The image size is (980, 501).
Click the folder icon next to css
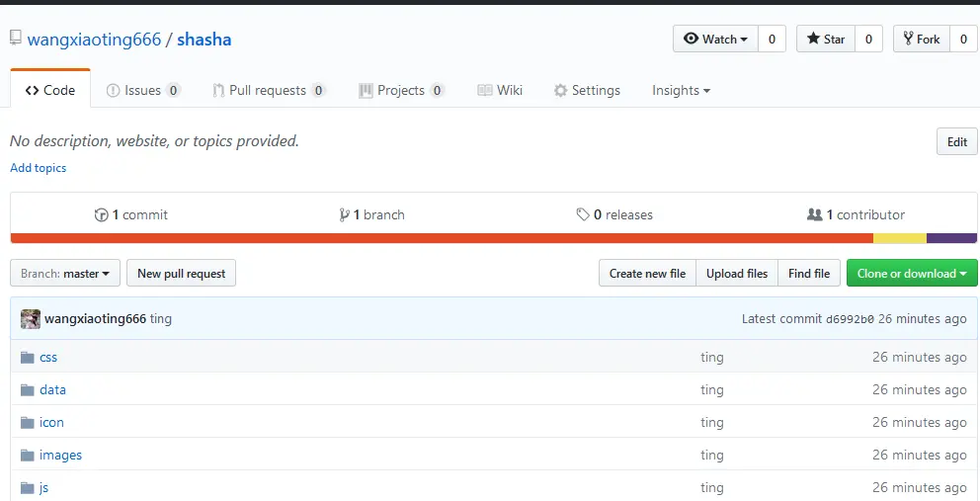(x=27, y=357)
